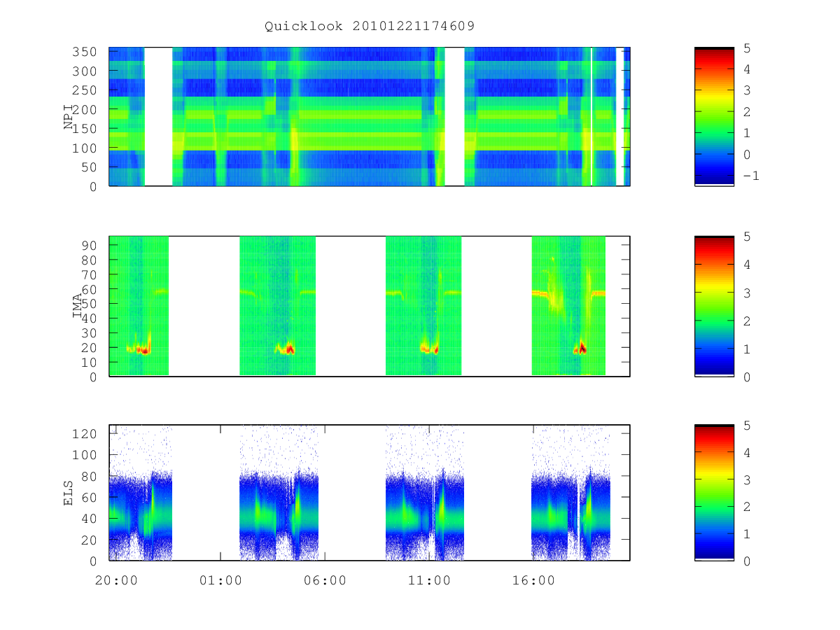Click the 06:00 time tick label

click(x=325, y=580)
